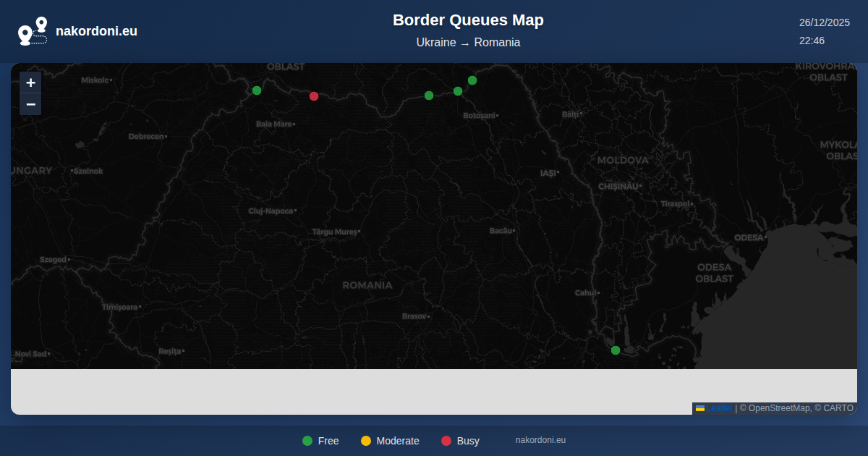868x456 pixels.
Task: Click the OpenStreetMap attribution text
Action: [x=779, y=408]
